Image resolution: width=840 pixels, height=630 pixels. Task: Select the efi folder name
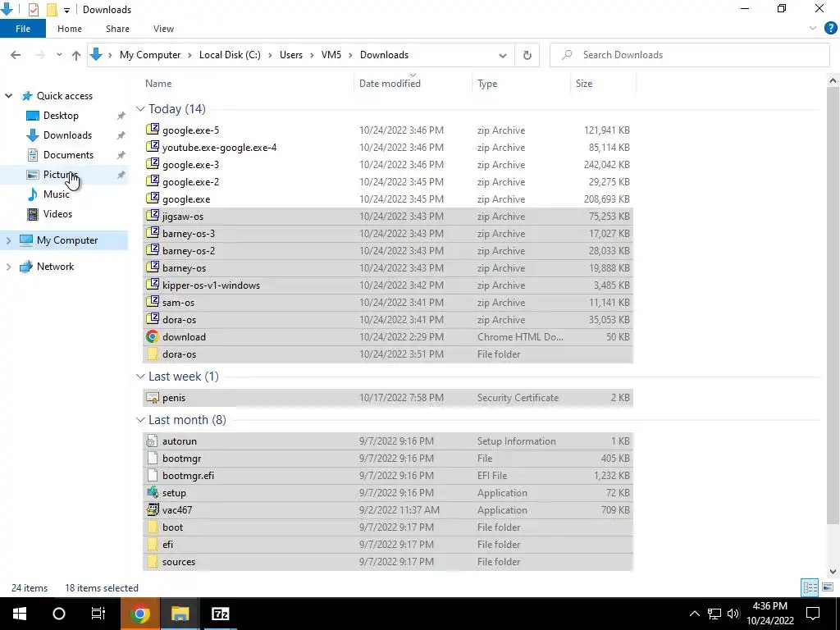[x=167, y=545]
